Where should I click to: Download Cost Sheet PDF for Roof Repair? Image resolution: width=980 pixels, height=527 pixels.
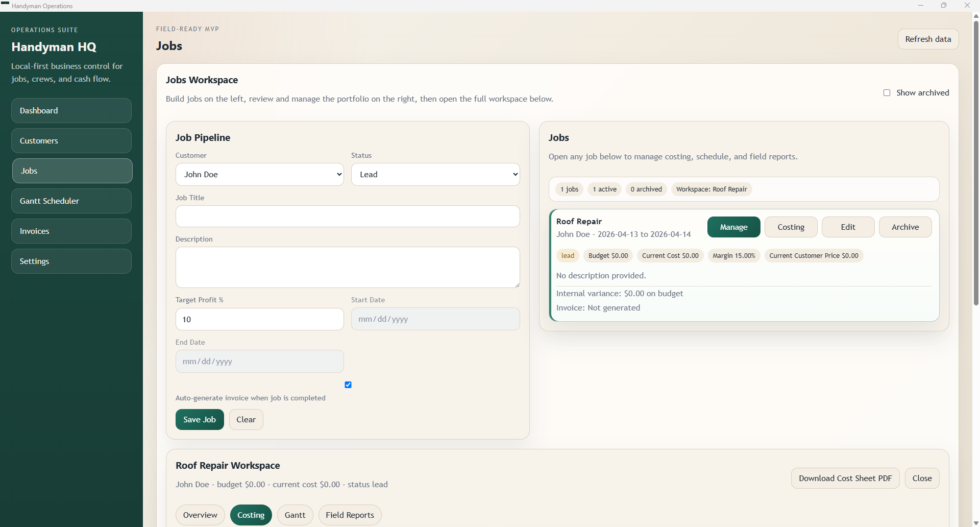(845, 478)
